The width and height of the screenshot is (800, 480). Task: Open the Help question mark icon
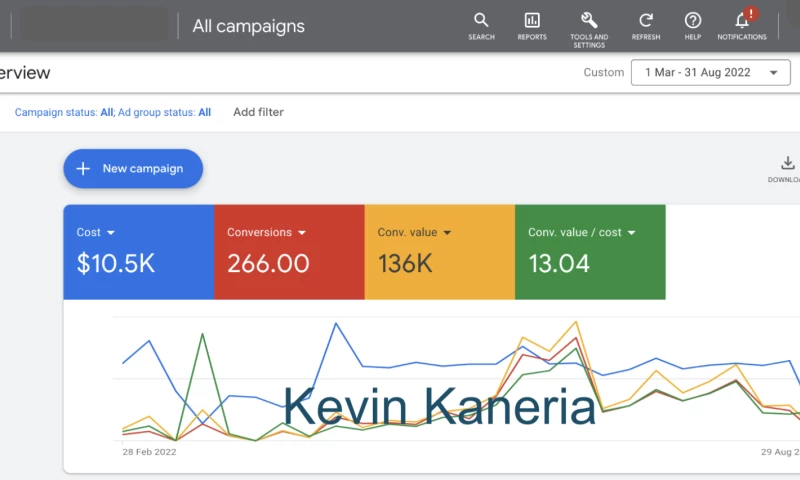[x=692, y=21]
